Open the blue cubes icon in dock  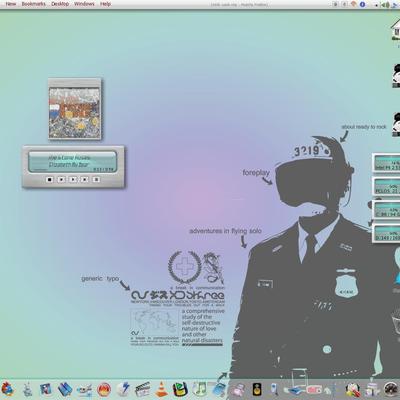tap(65, 389)
